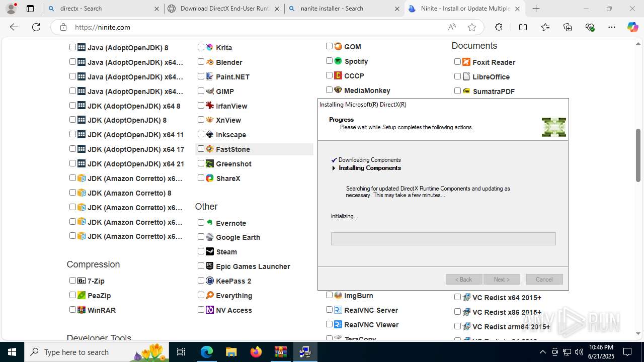Open the Windows Start menu
This screenshot has height=362, width=644.
(x=12, y=352)
